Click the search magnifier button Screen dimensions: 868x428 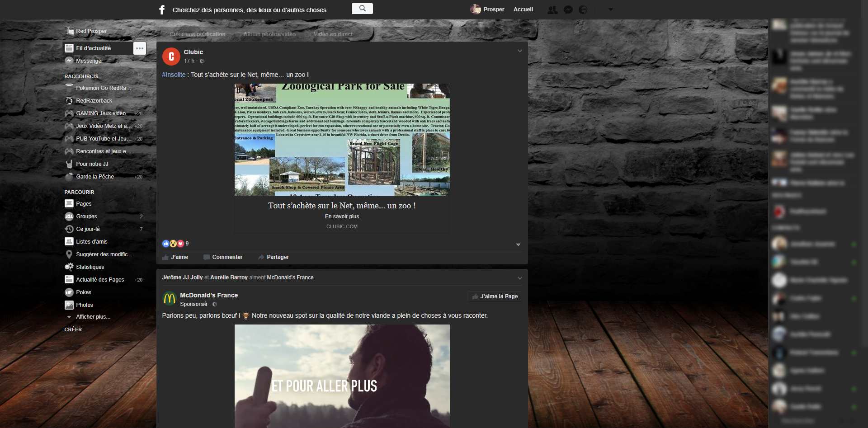(x=363, y=9)
